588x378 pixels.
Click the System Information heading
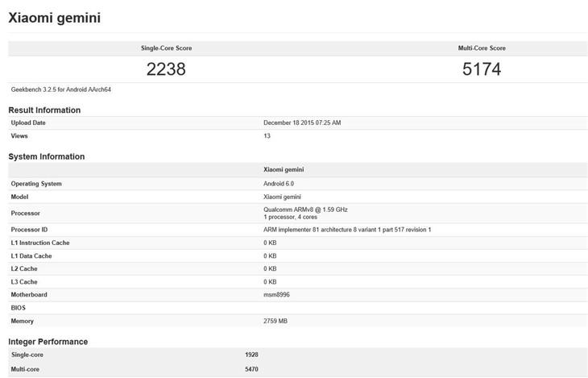point(47,156)
